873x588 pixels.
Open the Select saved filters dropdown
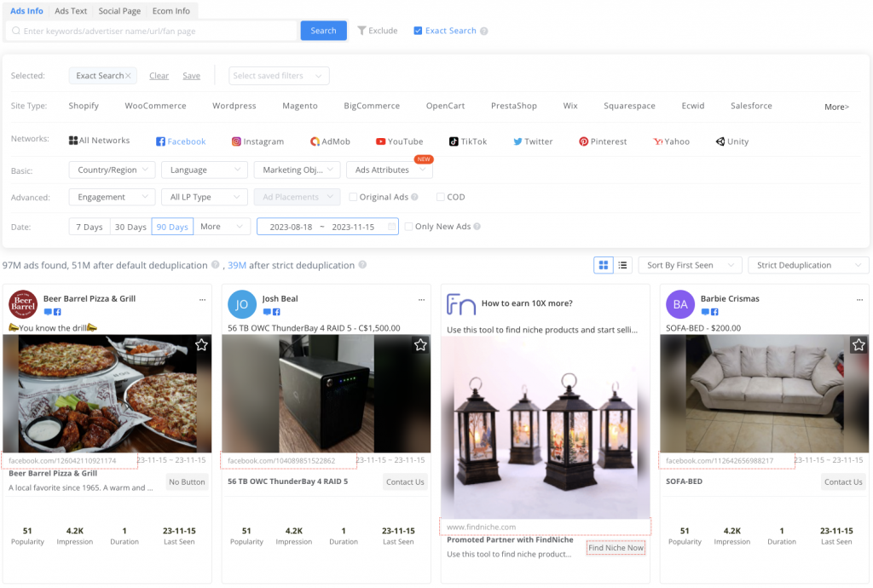tap(279, 76)
